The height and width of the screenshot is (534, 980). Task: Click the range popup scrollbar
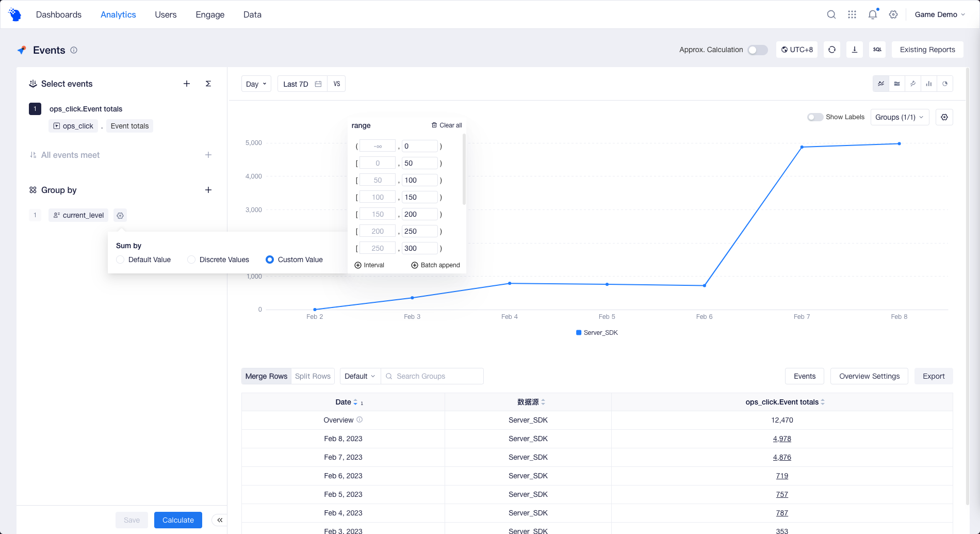pyautogui.click(x=464, y=169)
